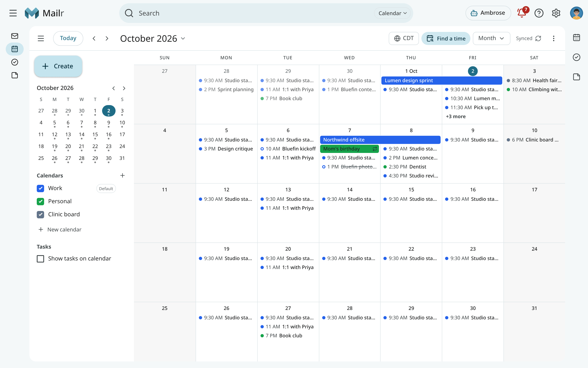Uncheck the Clinic board calendar checkbox
Viewport: 588px width, 368px height.
pos(40,215)
